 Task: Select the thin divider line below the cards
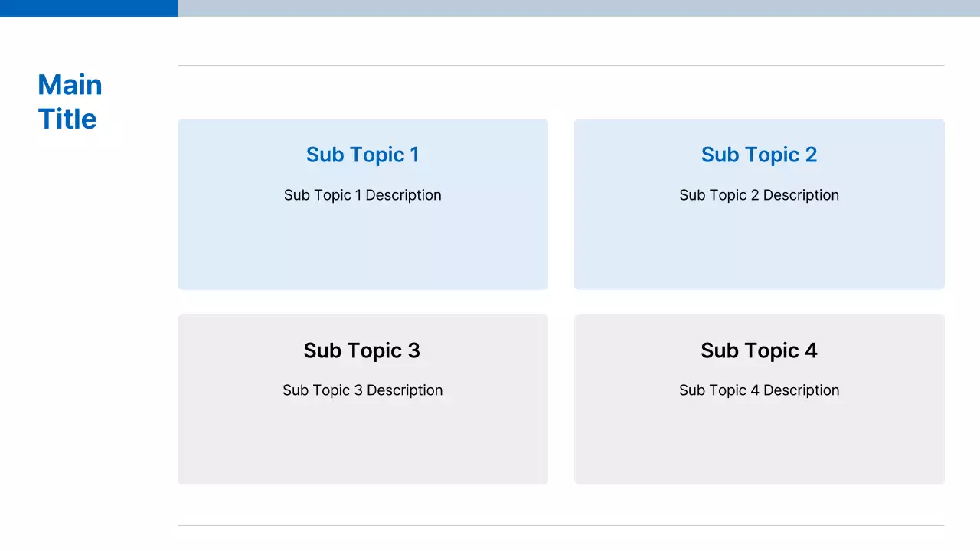click(x=560, y=525)
